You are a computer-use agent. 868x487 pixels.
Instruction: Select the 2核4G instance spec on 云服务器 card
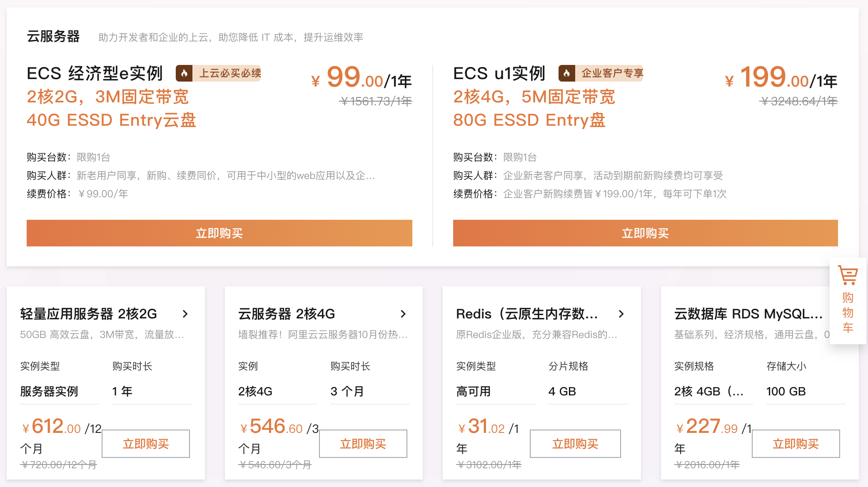(255, 391)
